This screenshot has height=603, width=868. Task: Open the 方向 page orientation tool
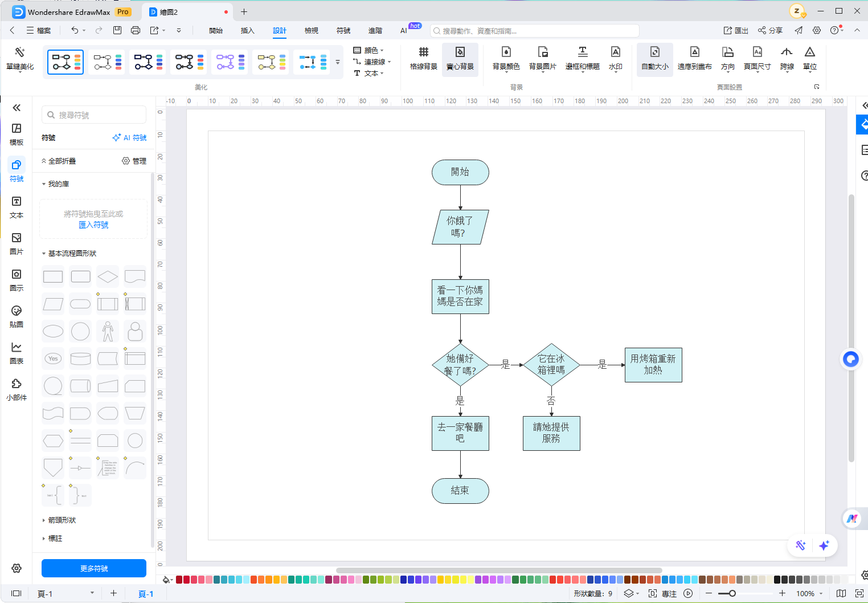coord(728,59)
